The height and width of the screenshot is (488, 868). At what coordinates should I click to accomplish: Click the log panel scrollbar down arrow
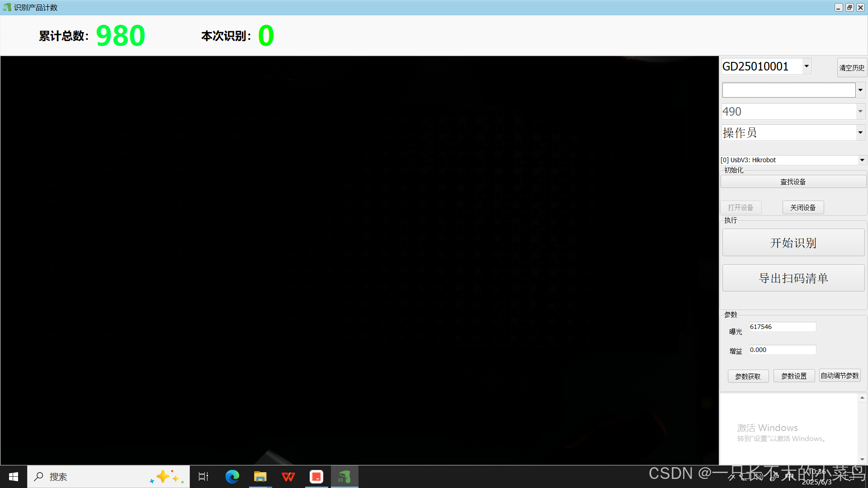coord(862,459)
